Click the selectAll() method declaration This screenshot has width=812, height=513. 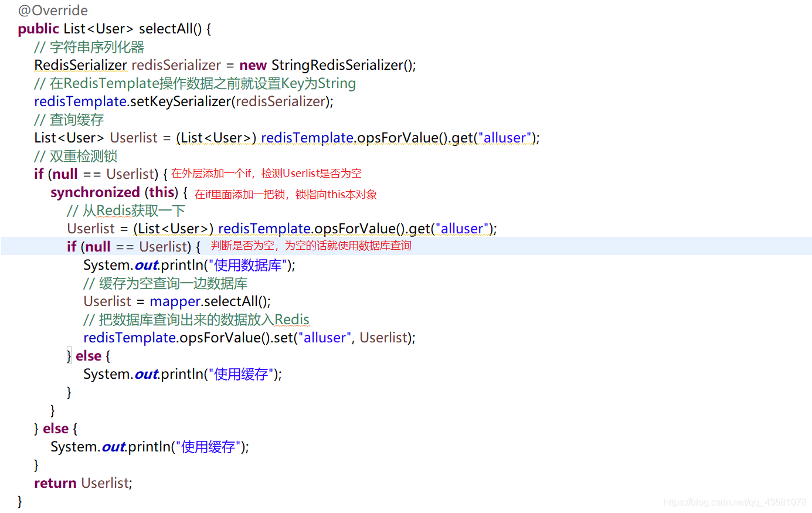pos(114,29)
